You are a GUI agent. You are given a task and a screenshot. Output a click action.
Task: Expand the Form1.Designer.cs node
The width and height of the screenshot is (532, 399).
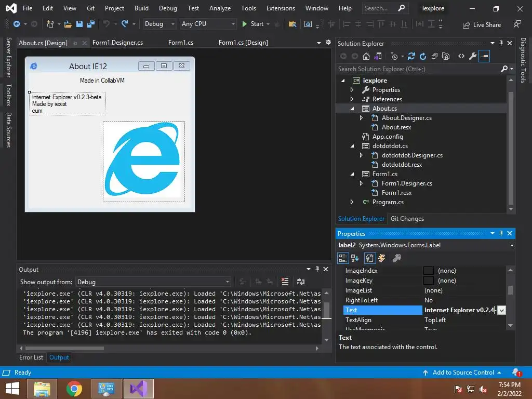pos(362,183)
